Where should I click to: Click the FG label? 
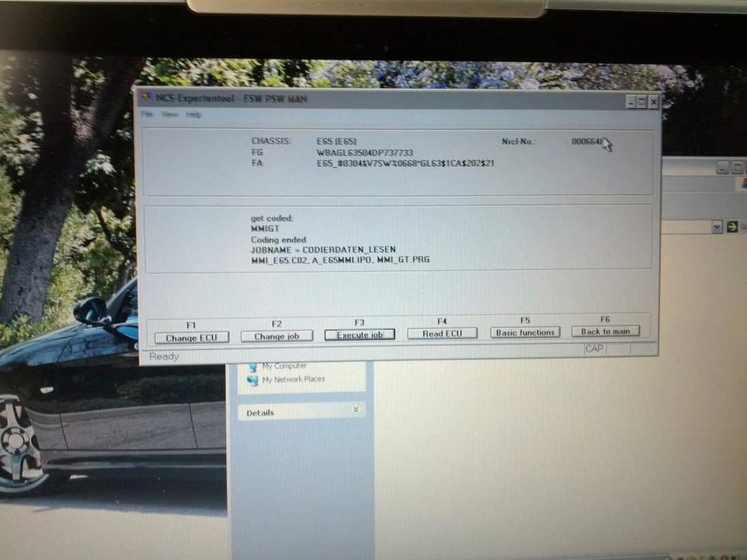257,152
